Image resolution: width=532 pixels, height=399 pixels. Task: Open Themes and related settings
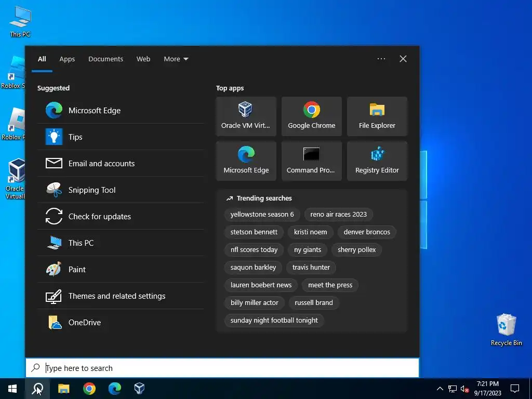(x=121, y=296)
